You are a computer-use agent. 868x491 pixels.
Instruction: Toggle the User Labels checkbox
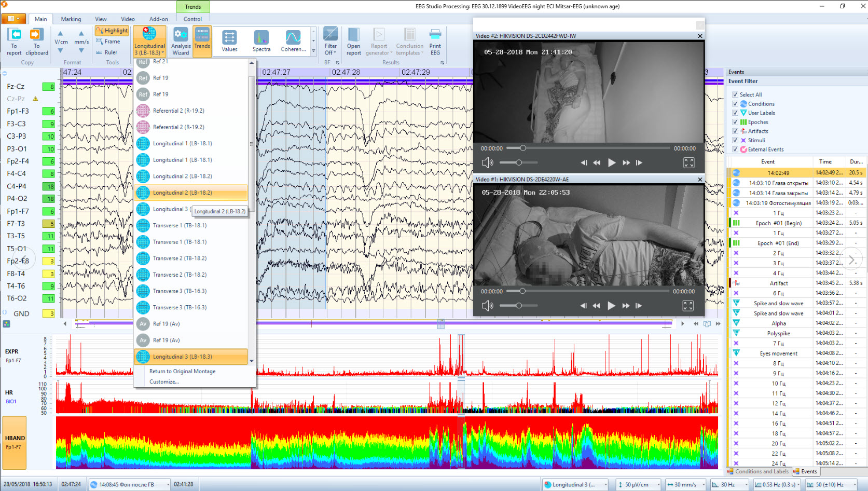[735, 113]
